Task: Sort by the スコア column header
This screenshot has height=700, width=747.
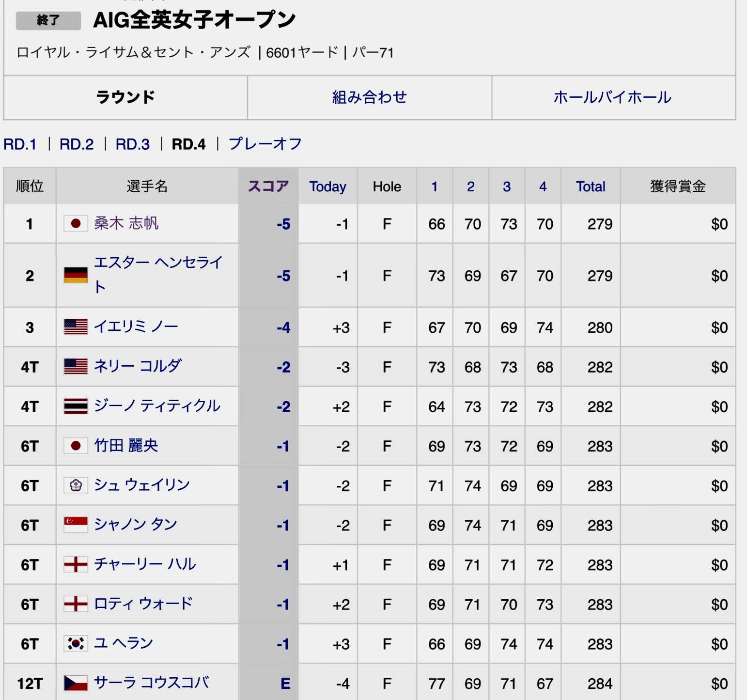Action: (268, 186)
